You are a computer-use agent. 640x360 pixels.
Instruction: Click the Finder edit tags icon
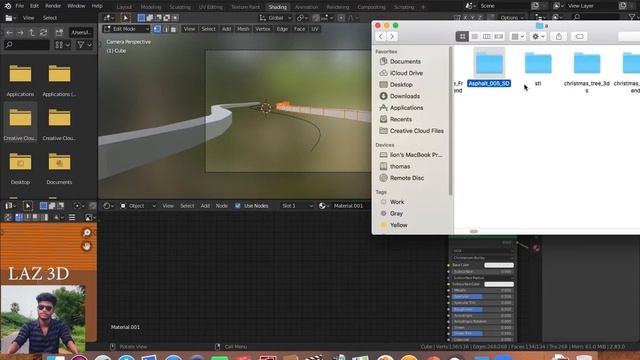(579, 36)
